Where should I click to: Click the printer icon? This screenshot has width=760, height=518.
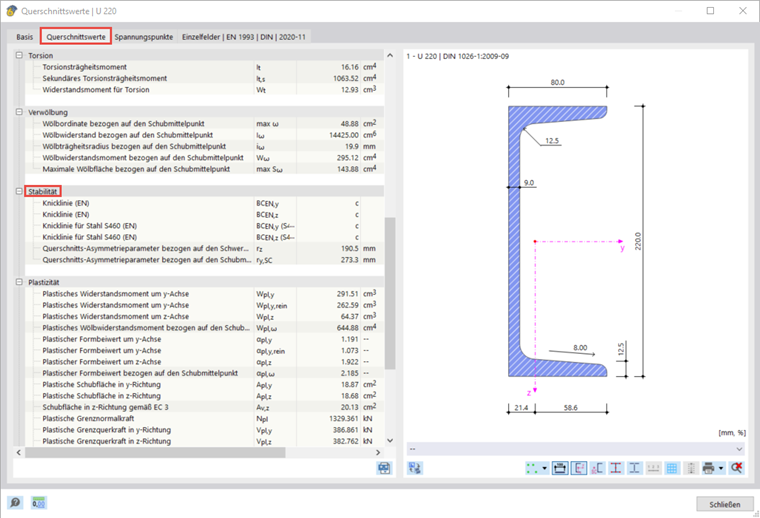709,468
